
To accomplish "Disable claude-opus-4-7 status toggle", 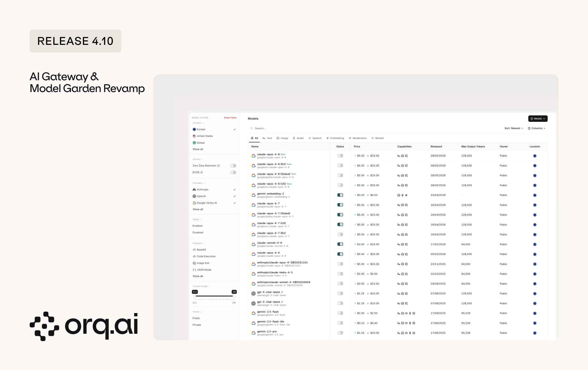I will pos(340,205).
